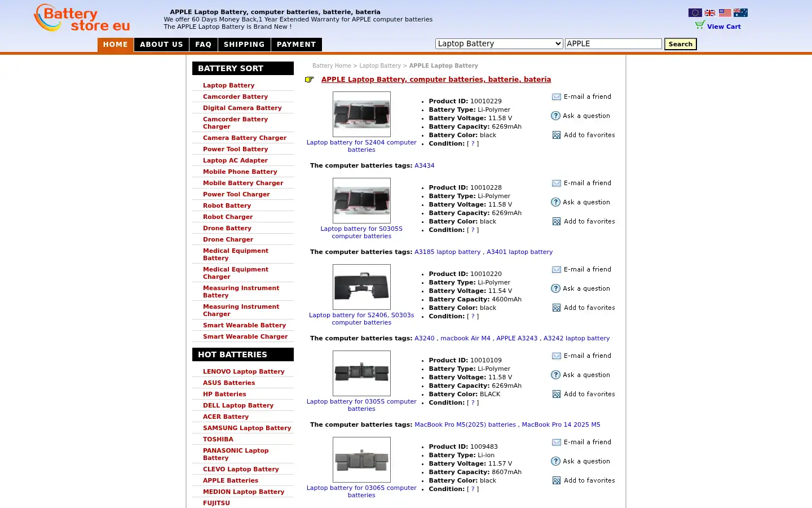Click envelope icon for product 1009483
The image size is (812, 508).
[556, 443]
